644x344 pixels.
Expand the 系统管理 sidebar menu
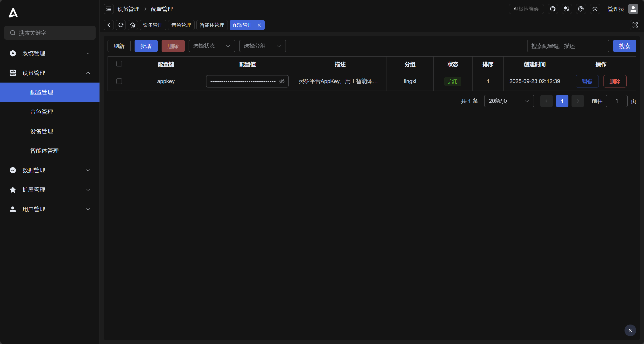[x=50, y=53]
